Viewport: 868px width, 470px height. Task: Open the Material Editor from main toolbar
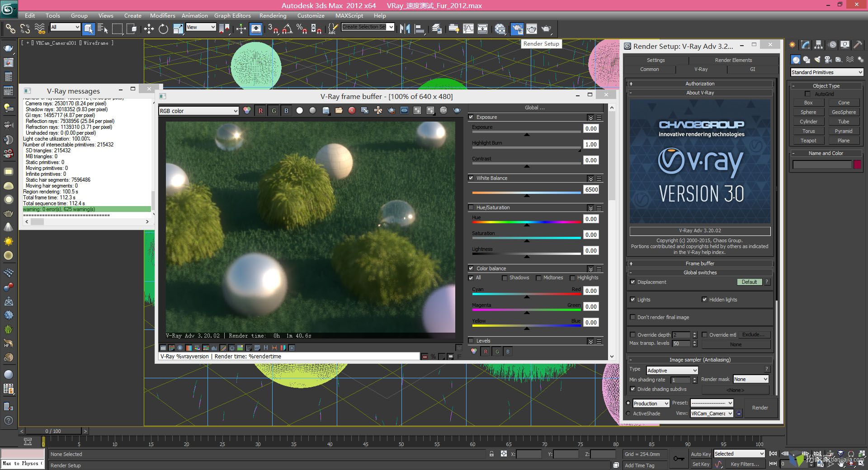500,29
